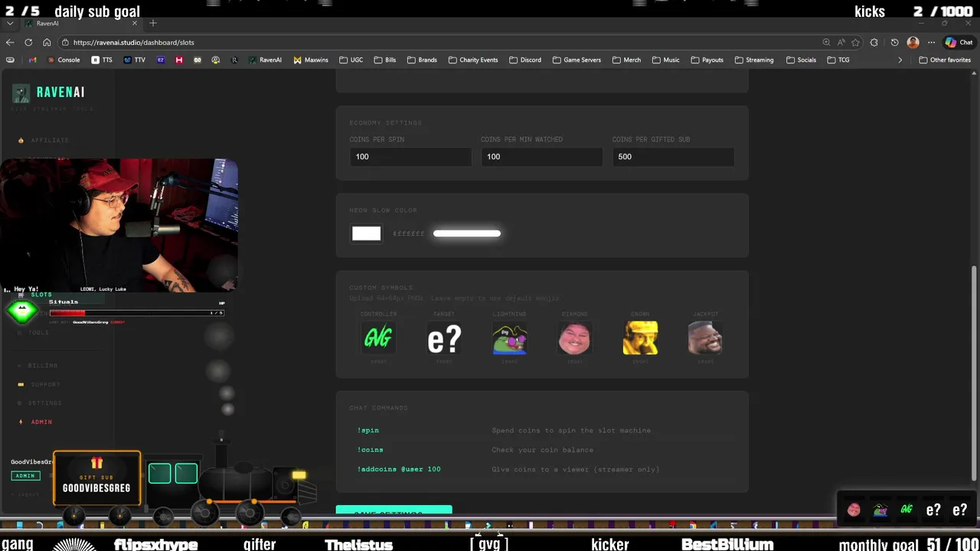Open the zoom magnifier in address bar
The height and width of the screenshot is (551, 980).
click(x=826, y=42)
